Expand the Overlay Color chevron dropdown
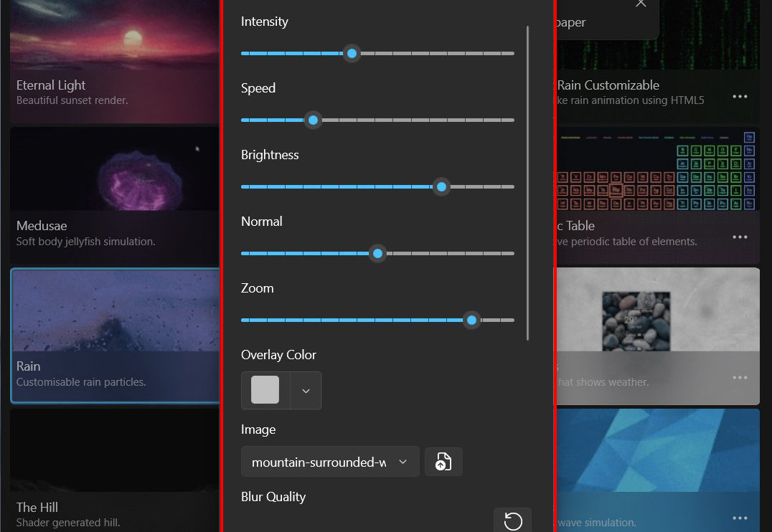 tap(306, 391)
